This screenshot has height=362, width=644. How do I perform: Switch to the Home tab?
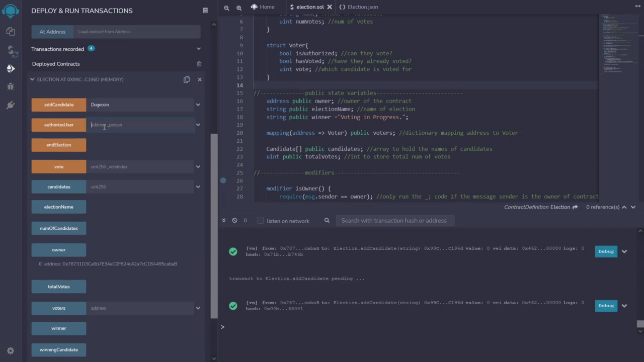263,7
